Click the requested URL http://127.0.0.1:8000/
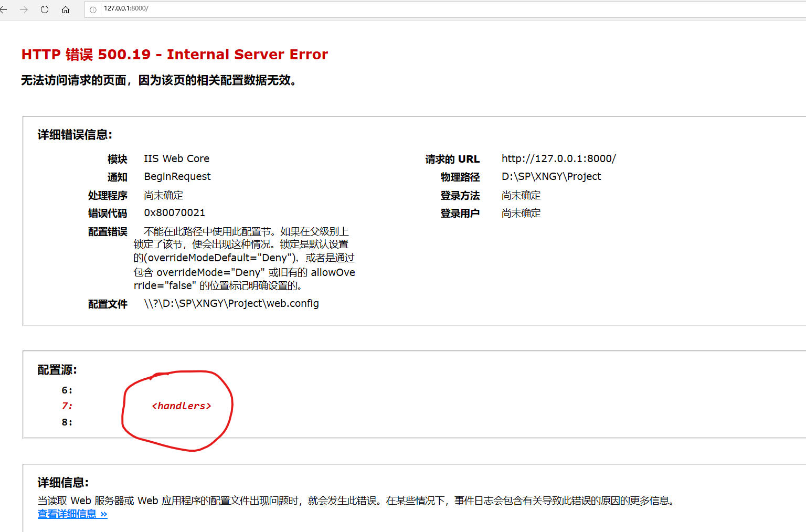This screenshot has height=532, width=806. (x=558, y=158)
